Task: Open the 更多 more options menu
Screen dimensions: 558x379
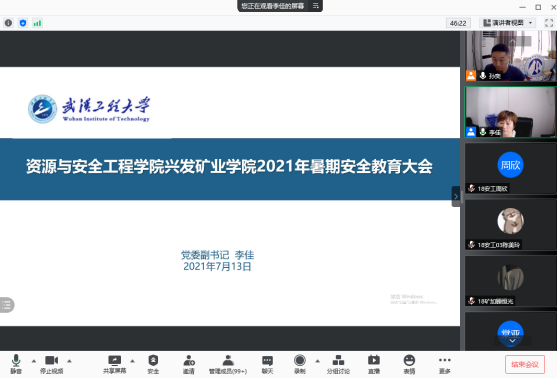Action: [445, 364]
